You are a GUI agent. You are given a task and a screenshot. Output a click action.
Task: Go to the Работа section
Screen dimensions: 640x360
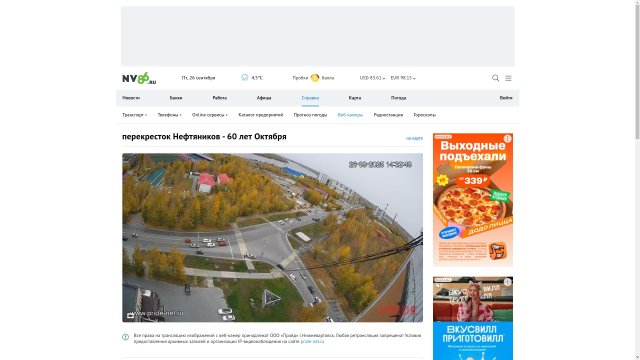tap(220, 98)
